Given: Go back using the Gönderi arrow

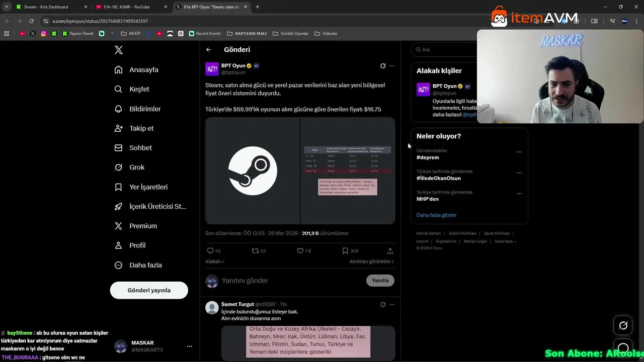Looking at the screenshot, I should click(209, 49).
